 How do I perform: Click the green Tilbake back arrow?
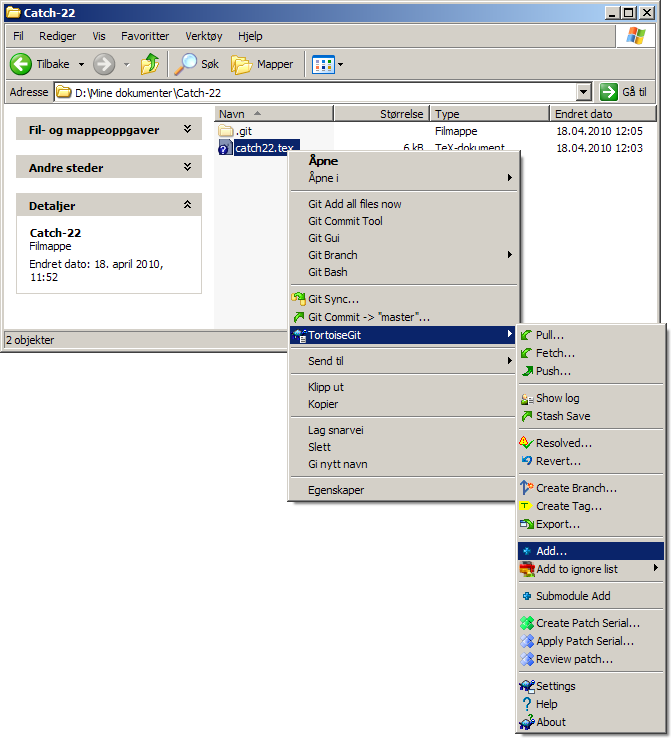click(x=21, y=64)
